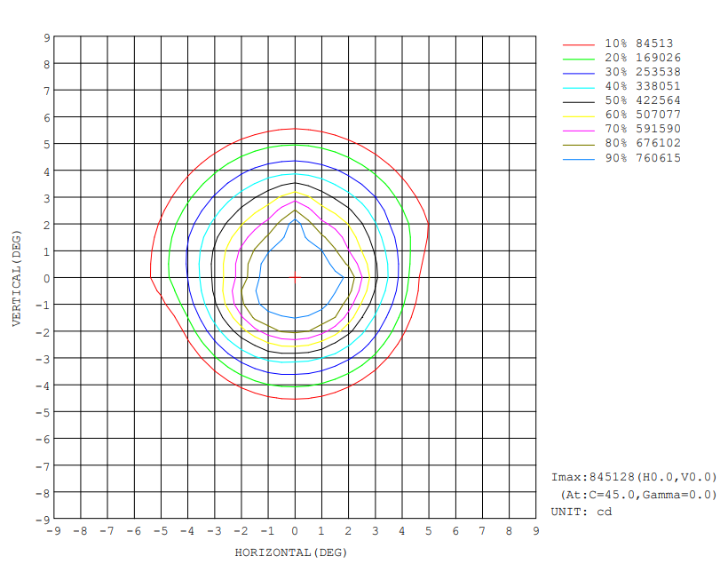The height and width of the screenshot is (588, 728).
Task: Click the '(At:C=45.0,Gamma=0.0)' text
Action: coord(637,494)
